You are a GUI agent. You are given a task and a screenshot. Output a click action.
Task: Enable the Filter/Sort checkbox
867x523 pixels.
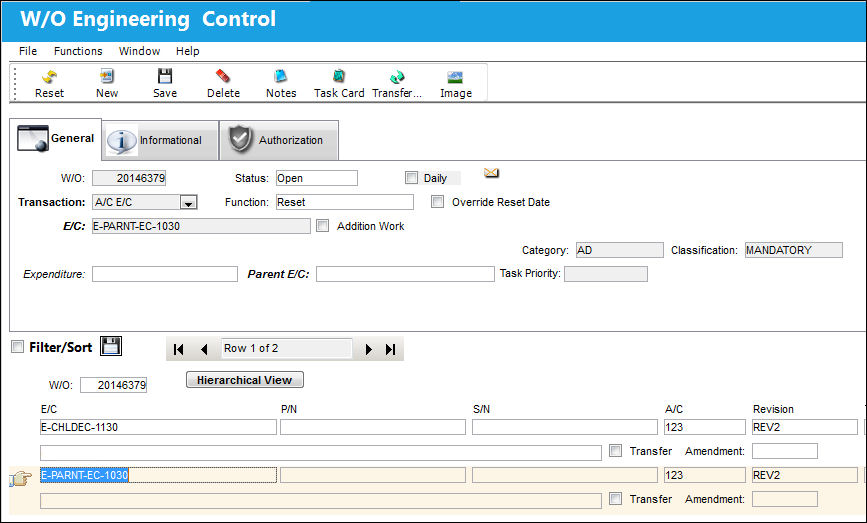pos(18,347)
